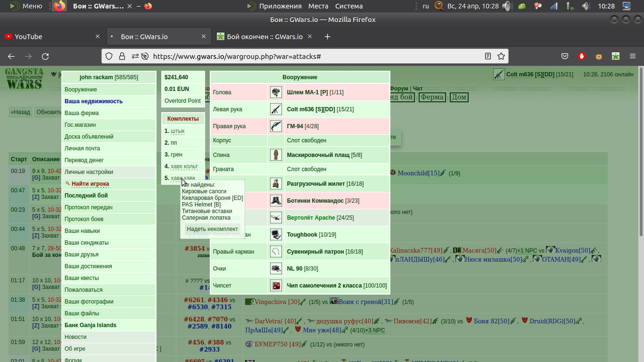Click the Toughbook laptop icon
644x362 pixels.
point(276,234)
